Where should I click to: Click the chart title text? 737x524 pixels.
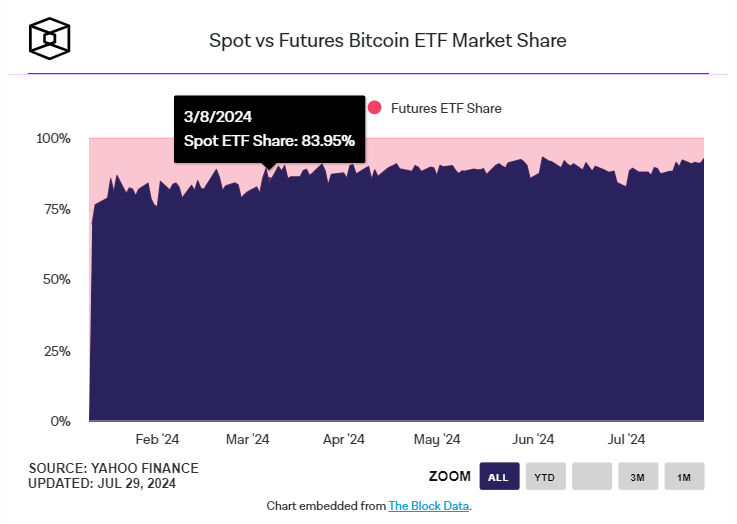(x=387, y=41)
